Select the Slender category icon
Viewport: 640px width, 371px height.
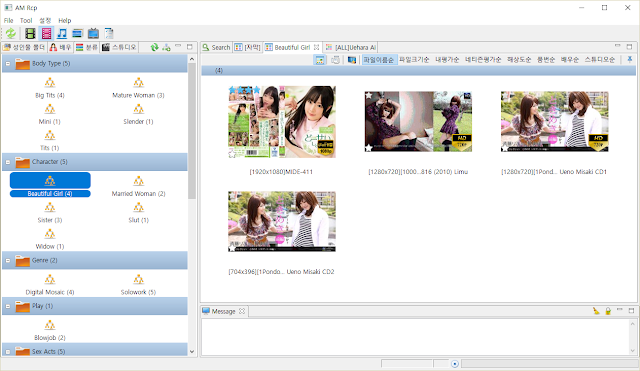[x=138, y=109]
